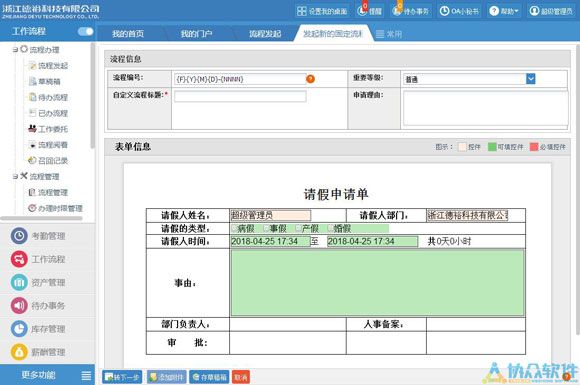Open the 库存管理 pie chart icon
This screenshot has height=385, width=580.
tap(19, 329)
